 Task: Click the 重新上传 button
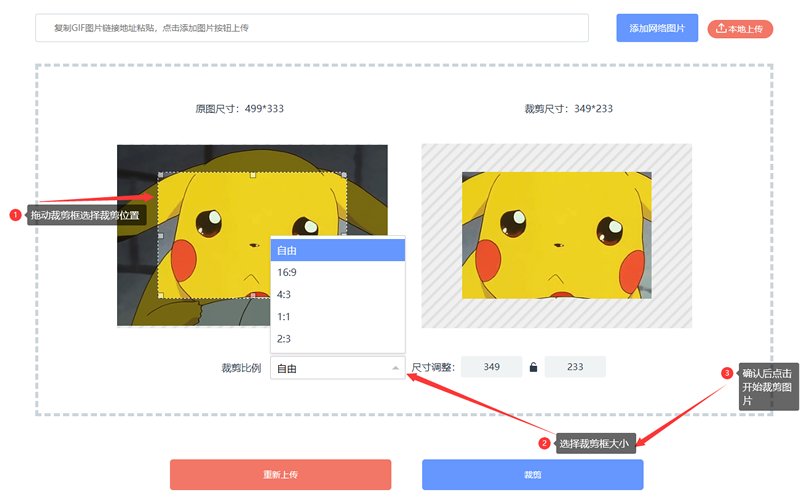(281, 475)
